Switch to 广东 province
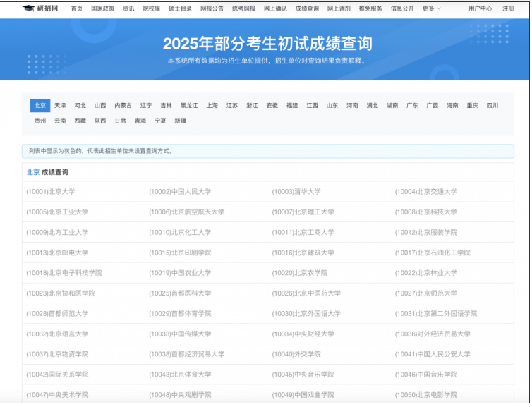Screen dimensions: 532x407 coord(412,106)
